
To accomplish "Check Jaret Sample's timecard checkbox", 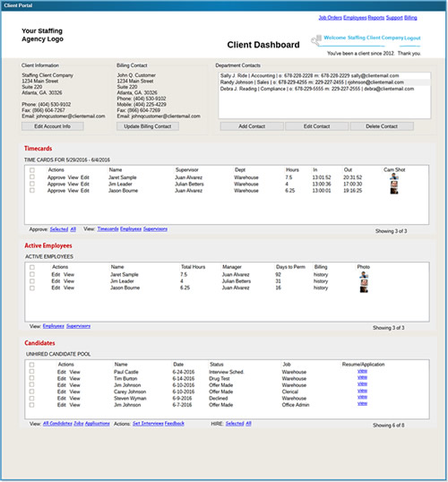I will [32, 177].
